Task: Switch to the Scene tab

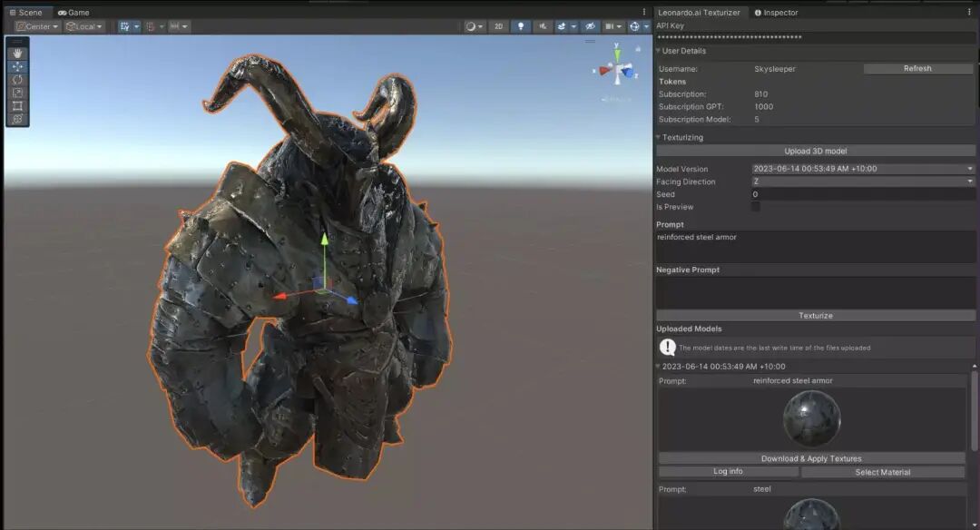Action: click(25, 12)
